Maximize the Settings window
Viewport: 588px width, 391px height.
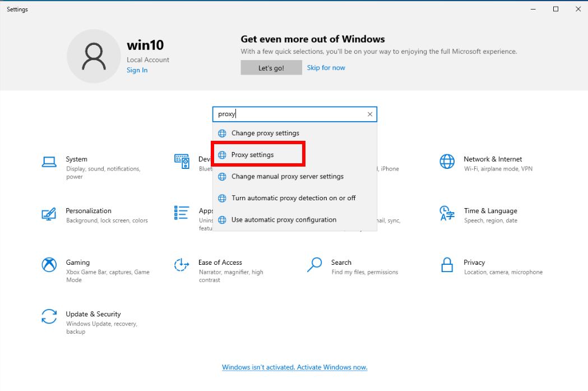pyautogui.click(x=555, y=9)
